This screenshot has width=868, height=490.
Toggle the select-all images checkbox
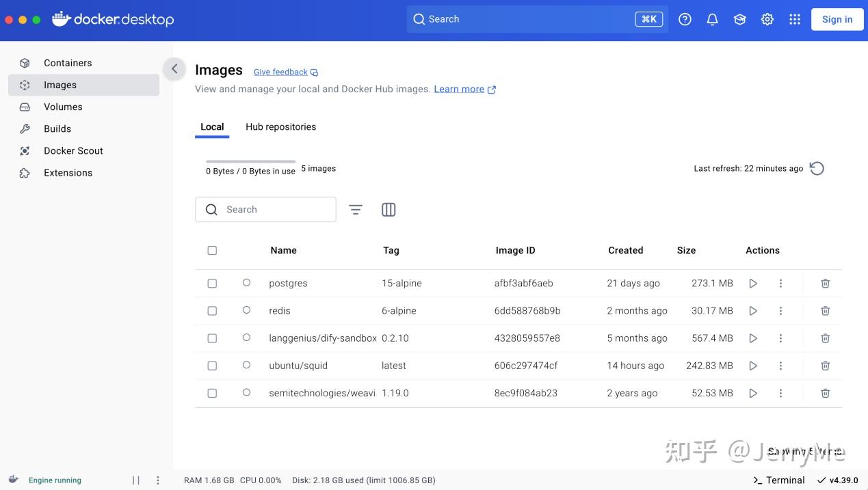212,250
